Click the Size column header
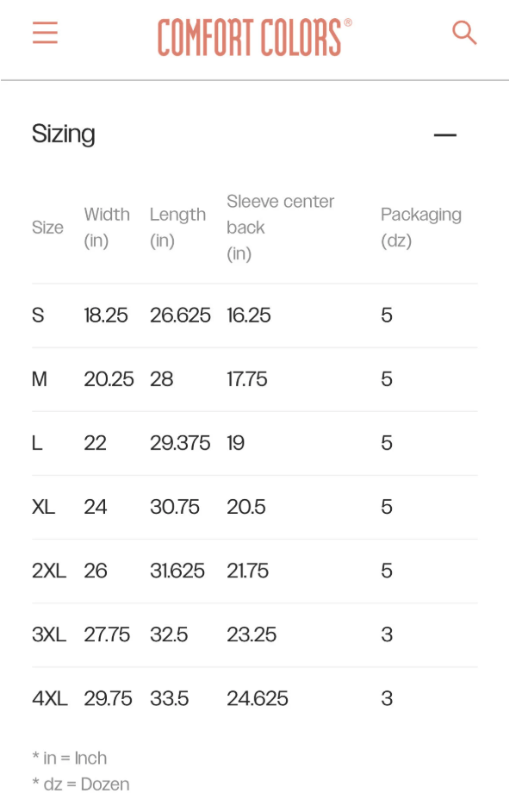This screenshot has height=812, width=522. pos(47,228)
